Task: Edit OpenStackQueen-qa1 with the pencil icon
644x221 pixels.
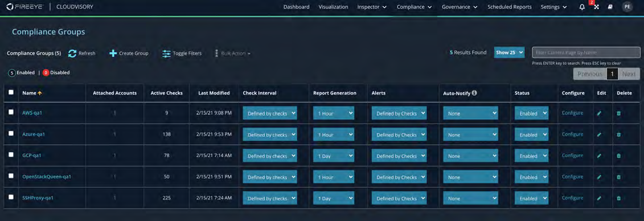Action: point(599,177)
